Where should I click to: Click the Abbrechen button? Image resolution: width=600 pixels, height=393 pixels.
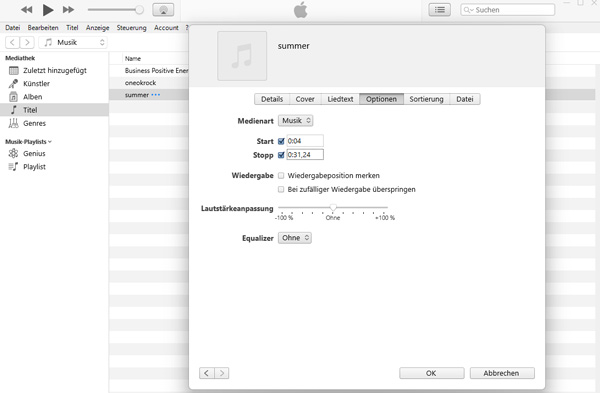pyautogui.click(x=502, y=373)
